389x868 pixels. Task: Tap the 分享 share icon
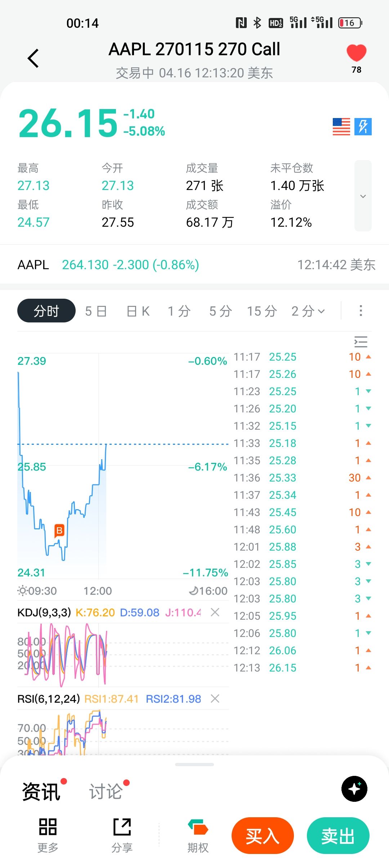[122, 835]
